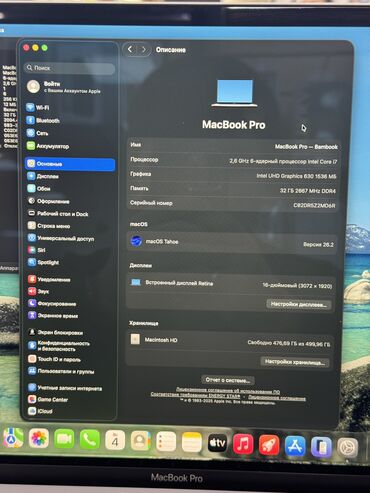Screen dimensions: 370x493
Task: Open Spotlight settings
Action: 43,262
